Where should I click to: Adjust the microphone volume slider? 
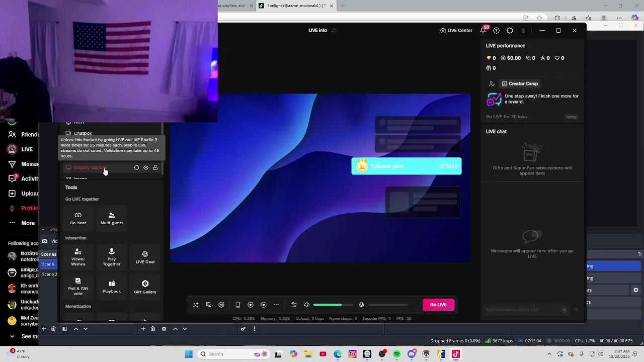(388, 305)
